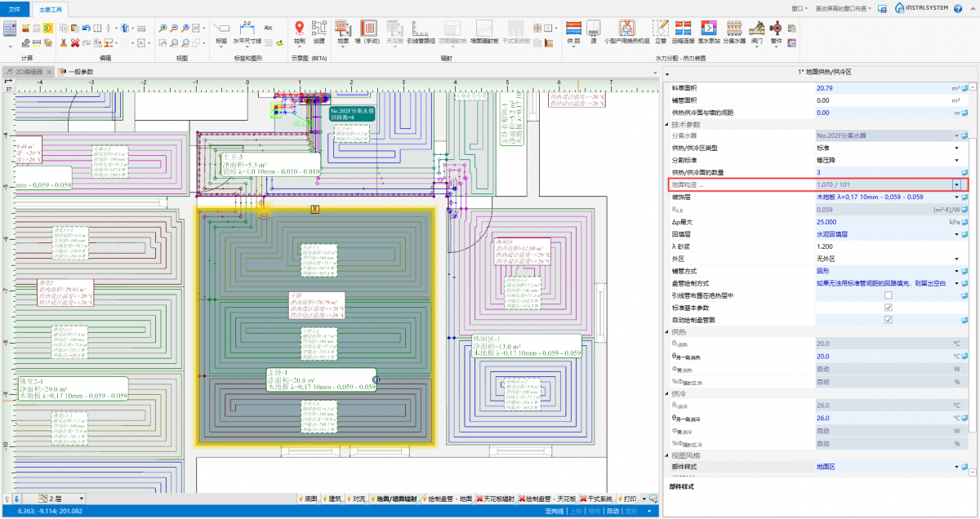The image size is (980, 519).
Task: Disable 自动绘制盘管图 checkbox
Action: (x=888, y=320)
